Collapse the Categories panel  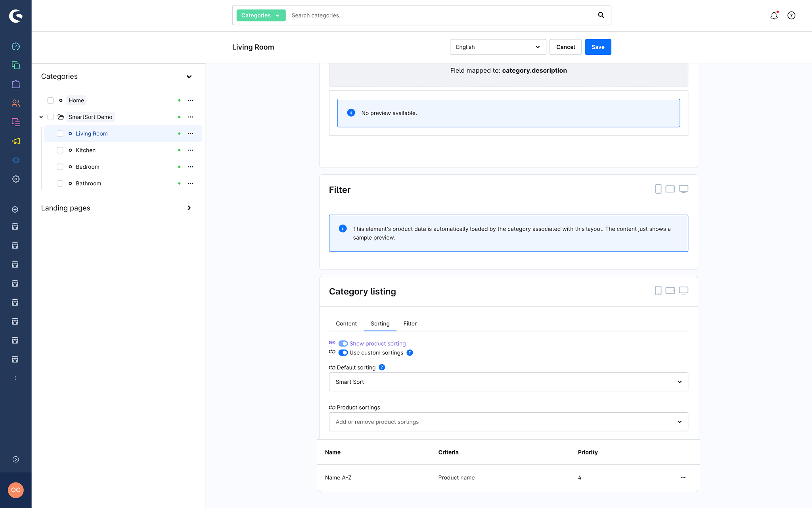point(189,77)
